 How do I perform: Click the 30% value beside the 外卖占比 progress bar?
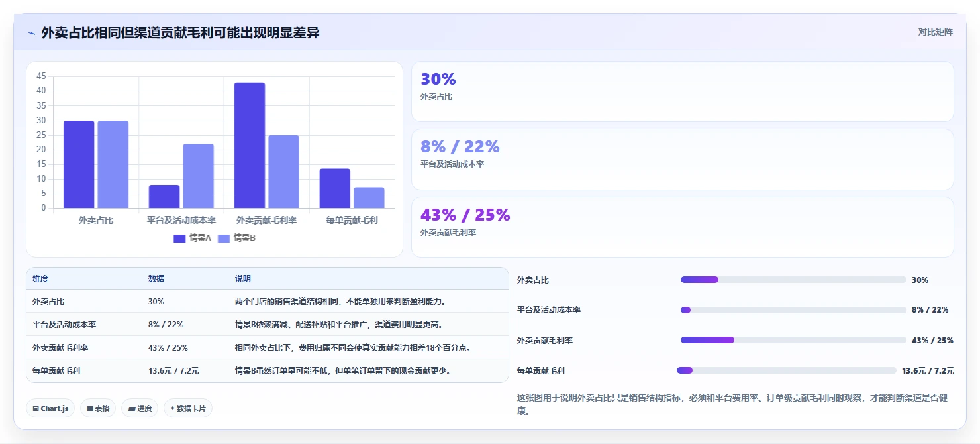coord(920,280)
